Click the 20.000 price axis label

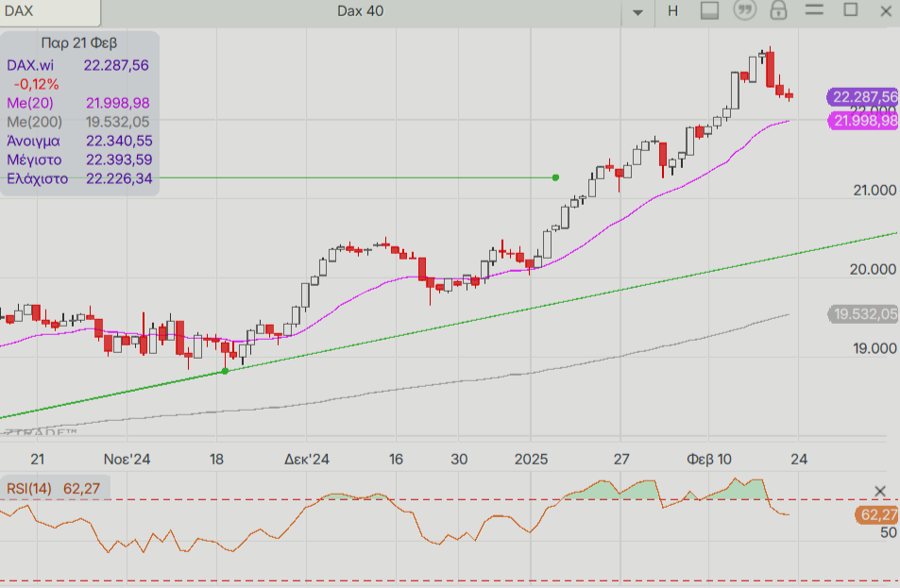click(873, 270)
